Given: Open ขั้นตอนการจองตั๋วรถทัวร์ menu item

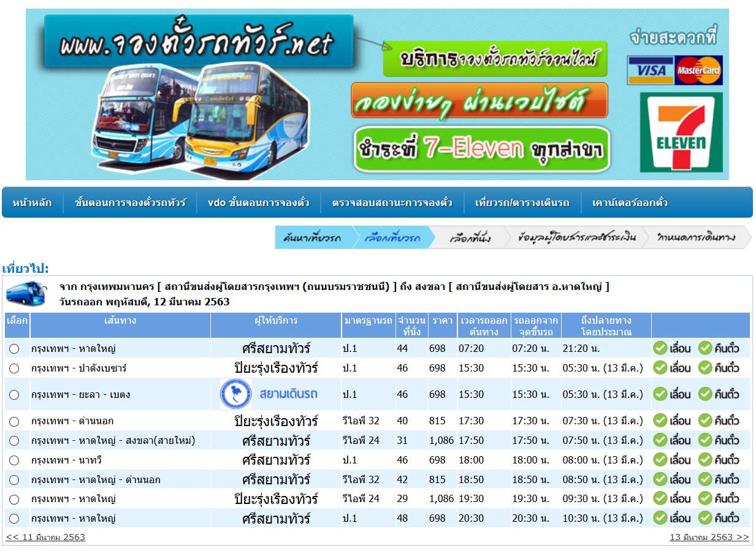Looking at the screenshot, I should click(130, 202).
